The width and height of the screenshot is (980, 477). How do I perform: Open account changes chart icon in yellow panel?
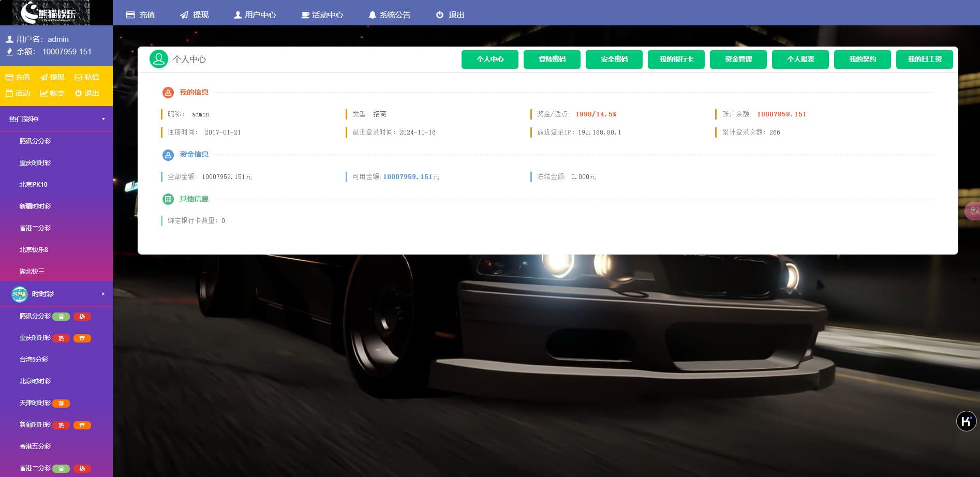click(44, 94)
